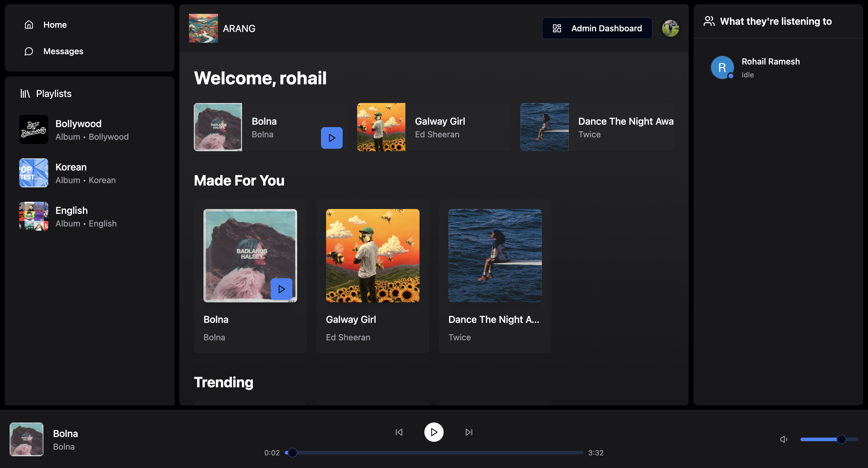Seek along the song progress bar

[434, 453]
